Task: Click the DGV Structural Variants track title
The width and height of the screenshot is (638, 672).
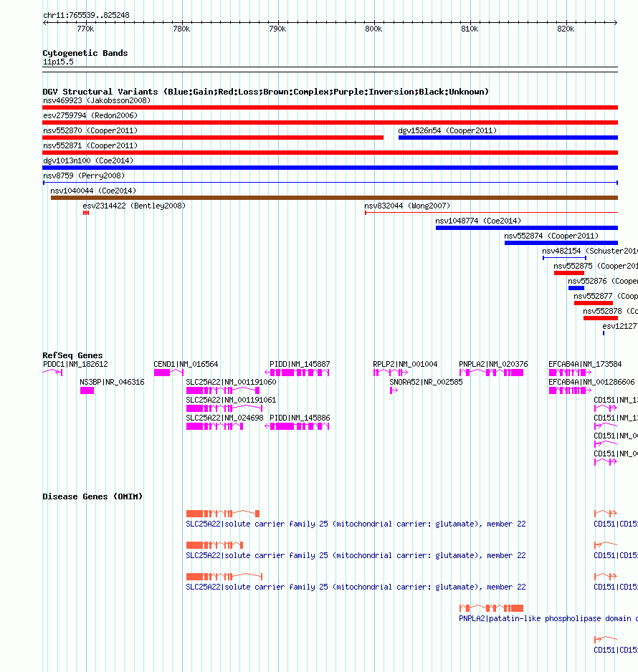Action: (265, 91)
